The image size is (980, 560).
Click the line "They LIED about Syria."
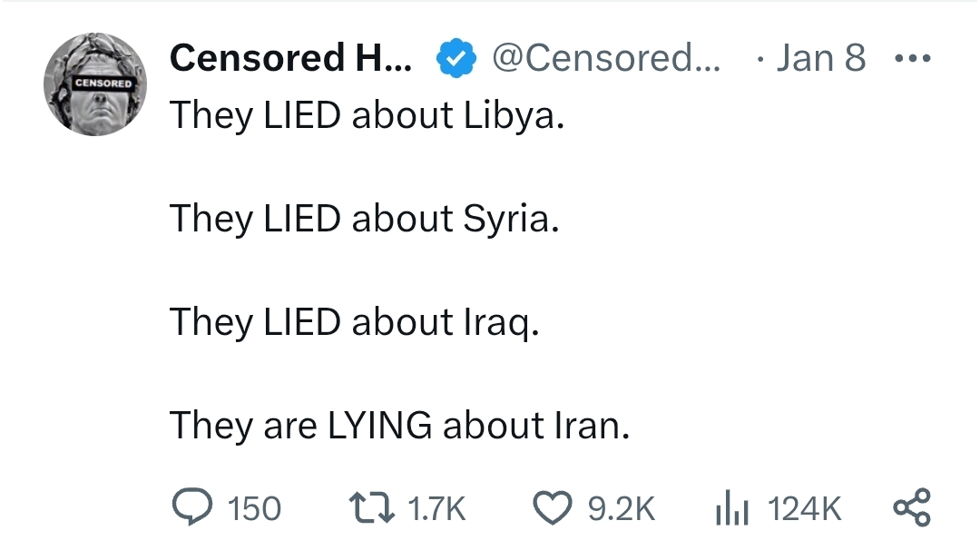(x=364, y=219)
